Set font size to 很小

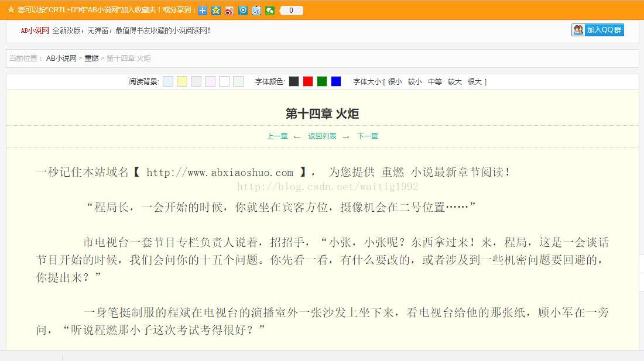point(395,82)
